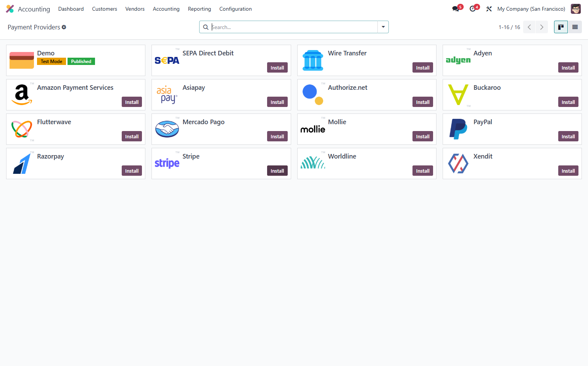Viewport: 588px width, 366px height.
Task: Open the company switcher My Company (San Francisco)
Action: click(x=531, y=9)
